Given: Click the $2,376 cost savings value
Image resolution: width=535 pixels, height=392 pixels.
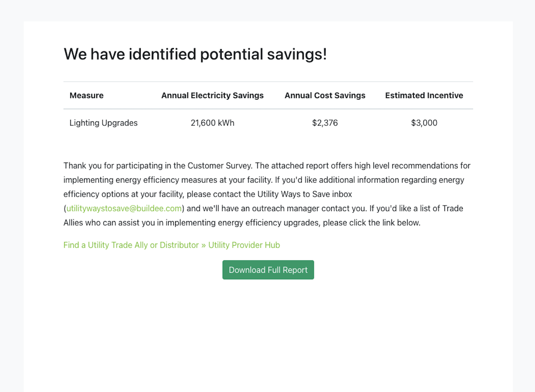Looking at the screenshot, I should tap(325, 123).
